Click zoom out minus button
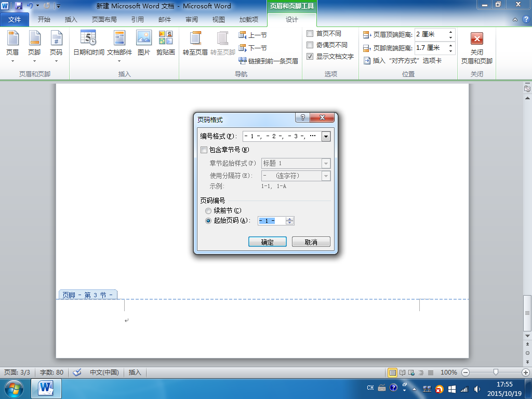The height and width of the screenshot is (399, 532). point(465,373)
